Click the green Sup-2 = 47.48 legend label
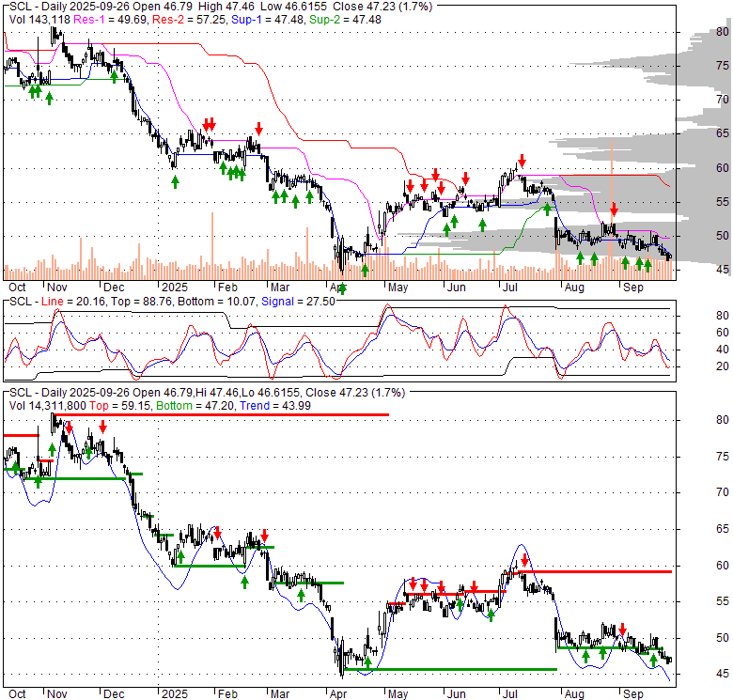This screenshot has height=700, width=733. pos(346,20)
